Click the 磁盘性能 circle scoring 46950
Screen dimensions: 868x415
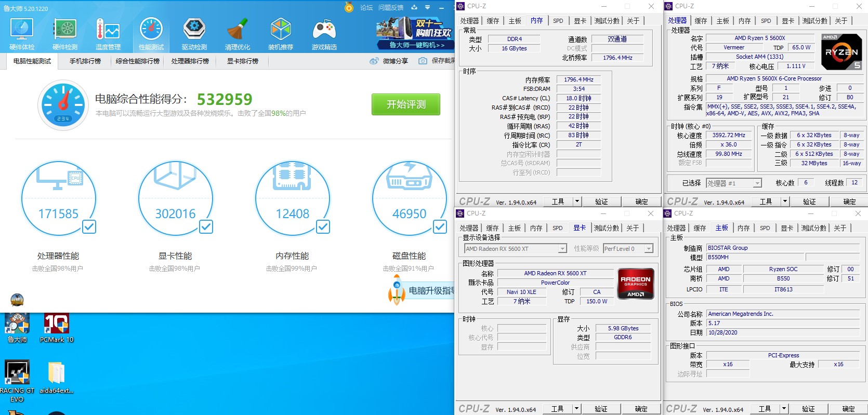click(409, 198)
